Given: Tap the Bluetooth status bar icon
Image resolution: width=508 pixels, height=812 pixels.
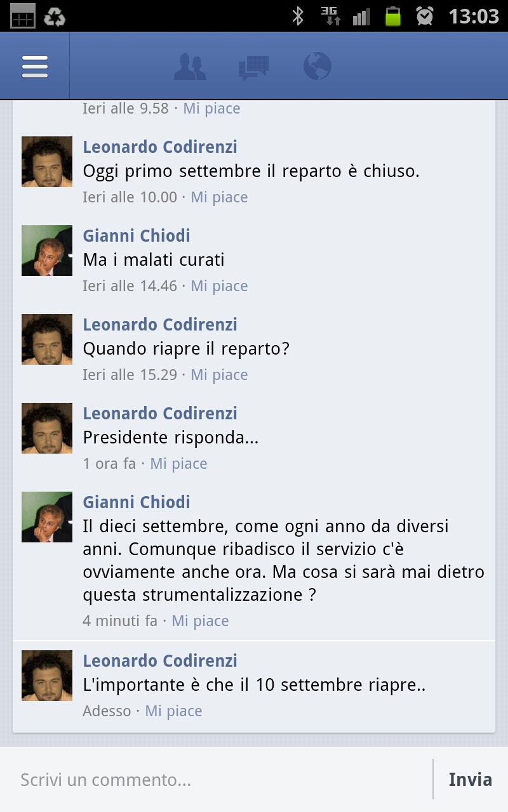Looking at the screenshot, I should pyautogui.click(x=298, y=16).
